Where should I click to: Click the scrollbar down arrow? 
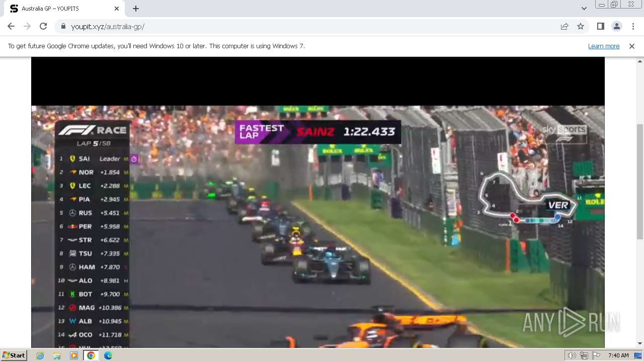[x=639, y=343]
